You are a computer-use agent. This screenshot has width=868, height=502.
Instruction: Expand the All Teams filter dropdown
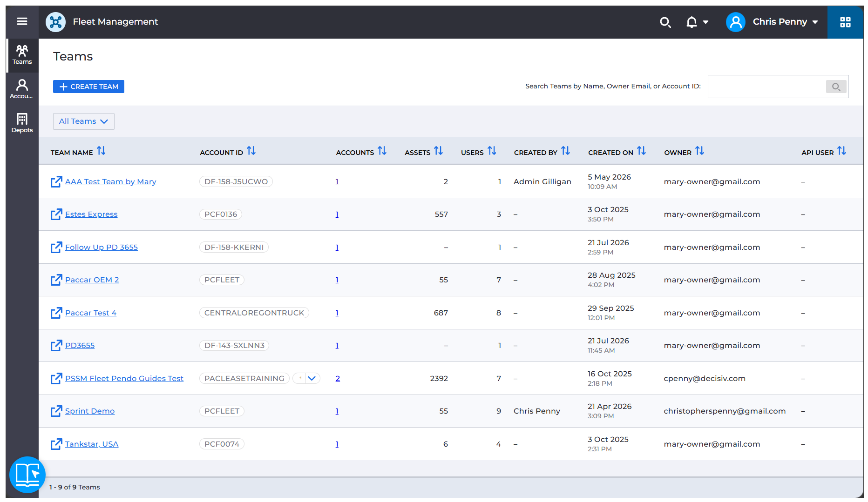pos(84,121)
